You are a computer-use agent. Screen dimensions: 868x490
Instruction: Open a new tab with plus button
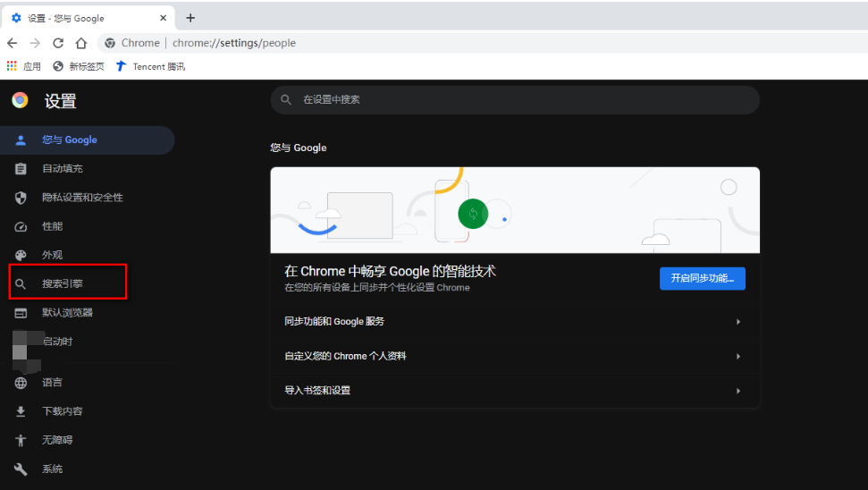pyautogui.click(x=190, y=18)
